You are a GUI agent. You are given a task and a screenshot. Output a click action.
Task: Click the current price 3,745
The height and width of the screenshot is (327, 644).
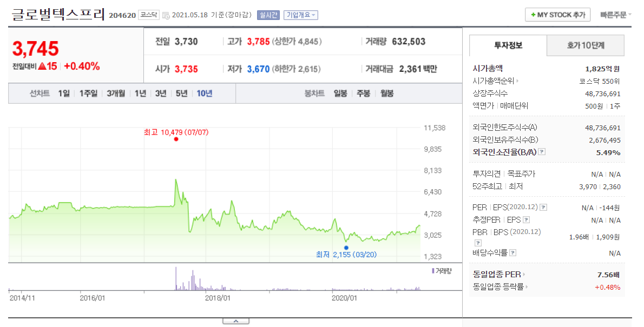tap(36, 49)
